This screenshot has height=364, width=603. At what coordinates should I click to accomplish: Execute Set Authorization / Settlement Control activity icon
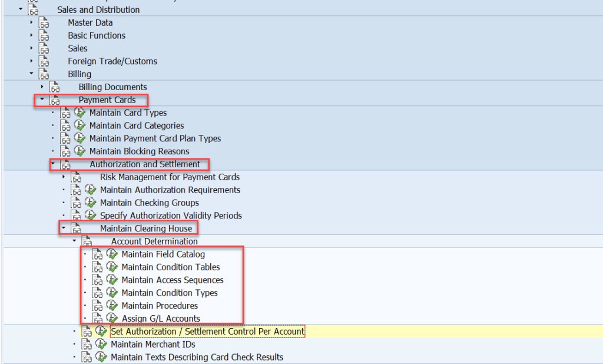click(101, 331)
